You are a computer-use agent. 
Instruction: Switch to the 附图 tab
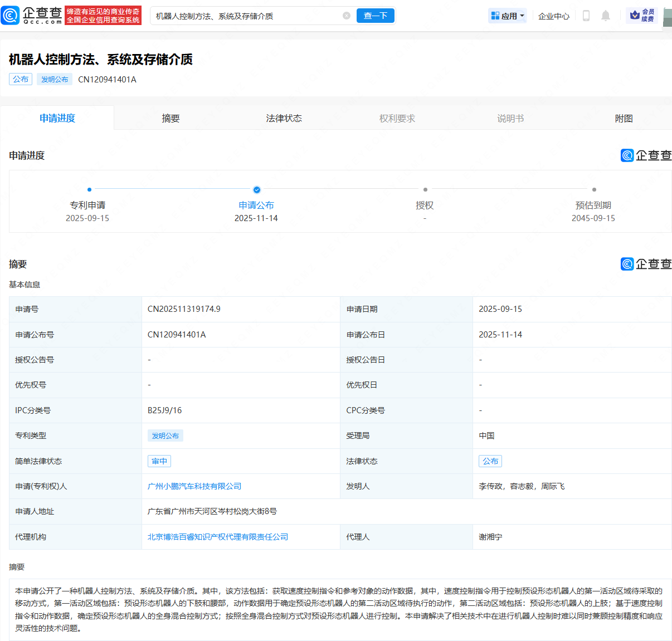point(624,118)
